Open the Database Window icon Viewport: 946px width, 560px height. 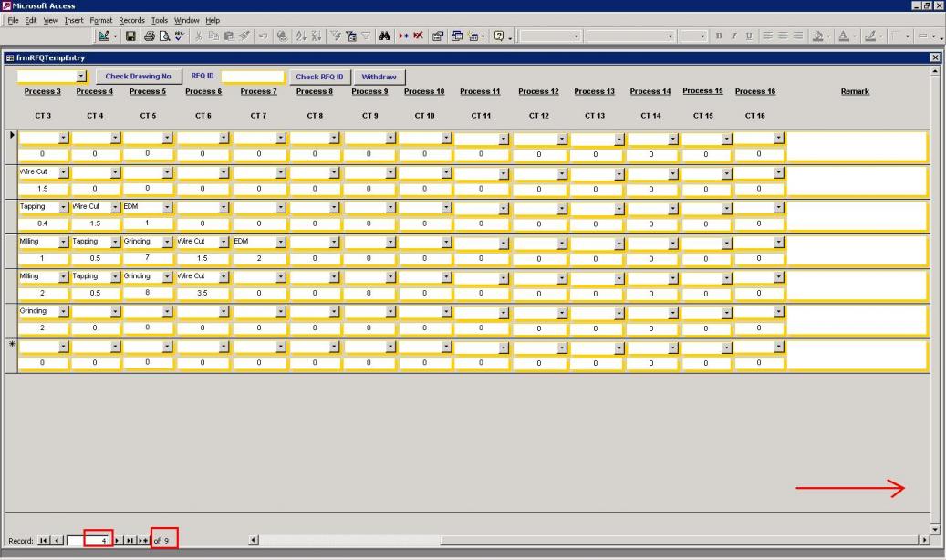[455, 36]
